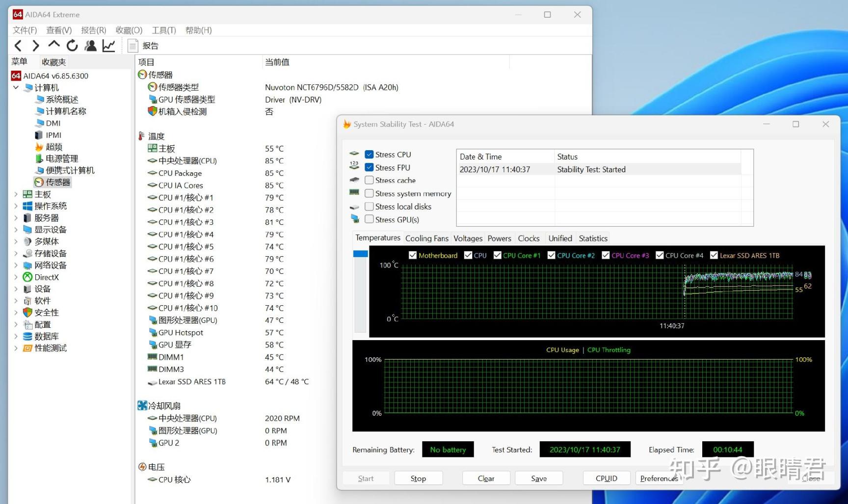
Task: Collapse the 计算机 tree node
Action: [x=16, y=87]
